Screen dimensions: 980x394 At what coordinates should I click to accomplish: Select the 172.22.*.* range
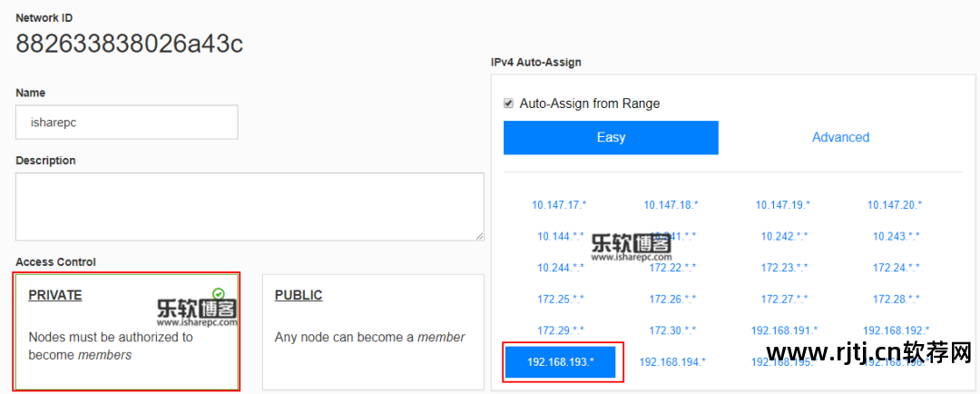pos(671,268)
